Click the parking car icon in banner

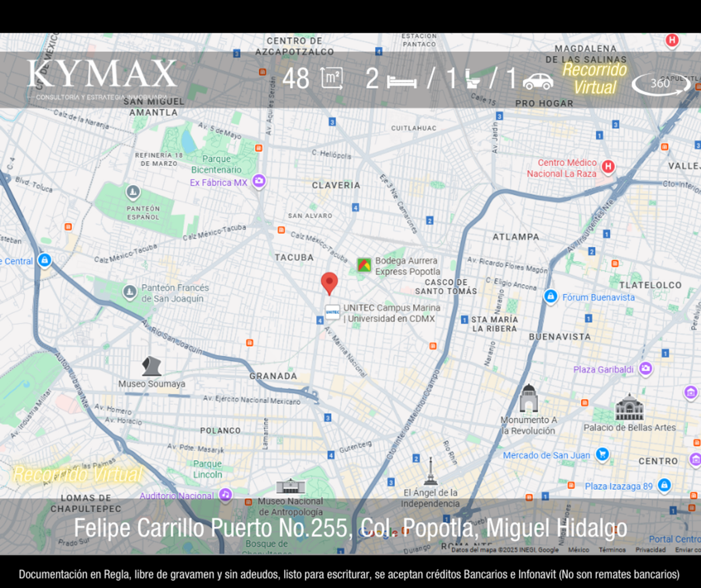(538, 81)
